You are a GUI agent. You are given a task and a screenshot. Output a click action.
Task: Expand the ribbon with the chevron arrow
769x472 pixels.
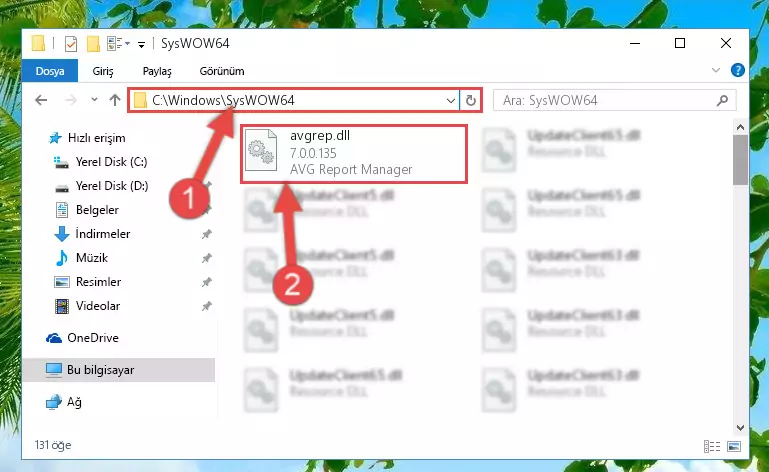pos(716,70)
